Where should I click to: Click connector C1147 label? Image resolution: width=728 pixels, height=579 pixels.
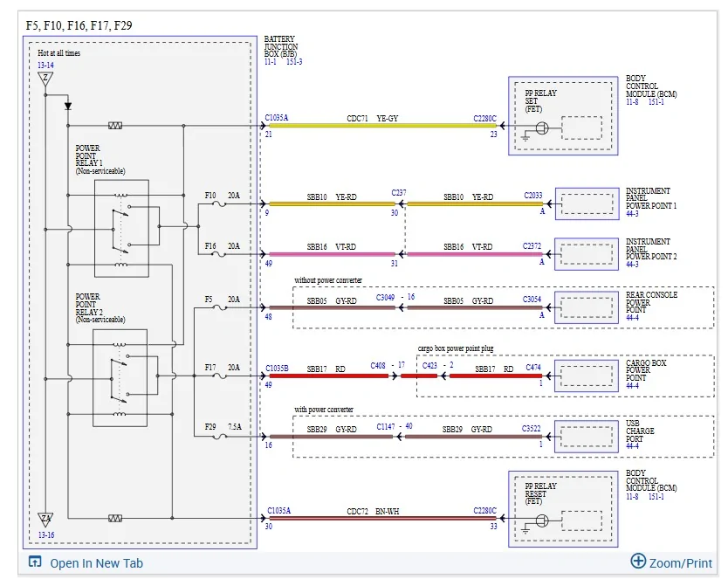[386, 426]
